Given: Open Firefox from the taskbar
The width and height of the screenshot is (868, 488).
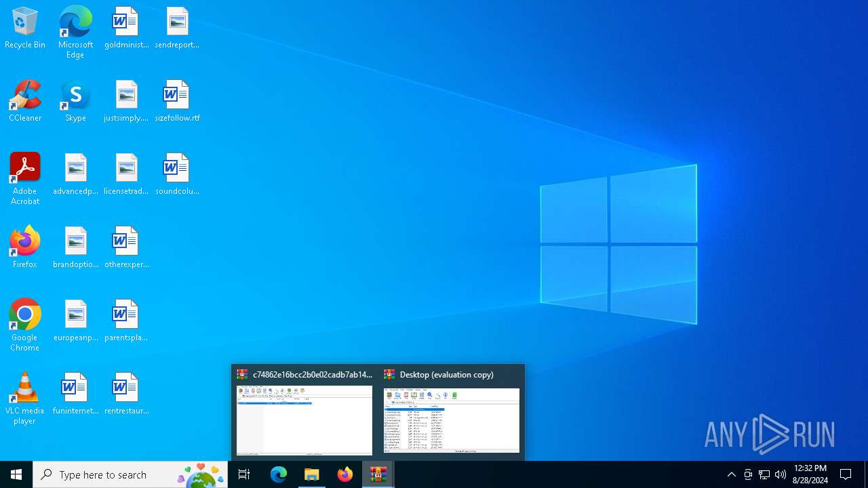Looking at the screenshot, I should click(345, 474).
